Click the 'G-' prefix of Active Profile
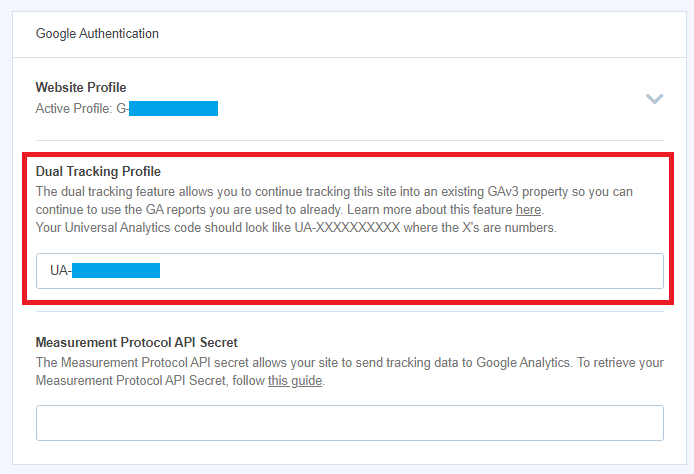694x474 pixels. [x=122, y=108]
